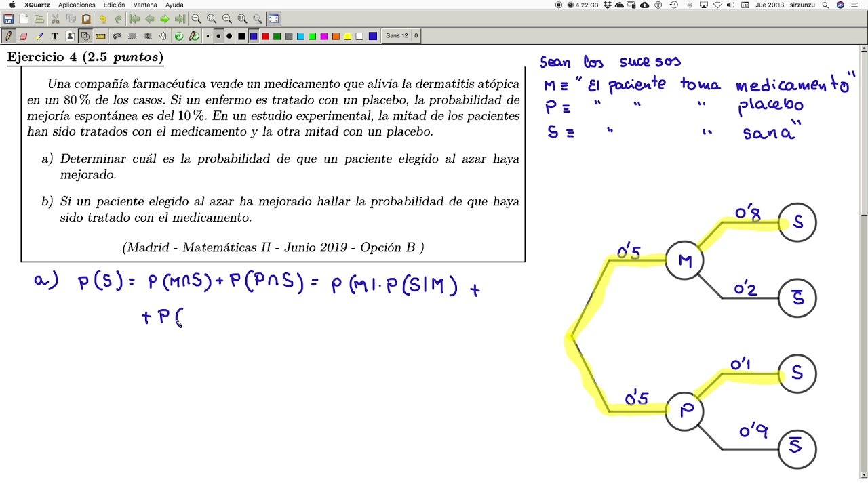Click the volume icon in menu bar
This screenshot has width=868, height=488.
pyautogui.click(x=730, y=5)
